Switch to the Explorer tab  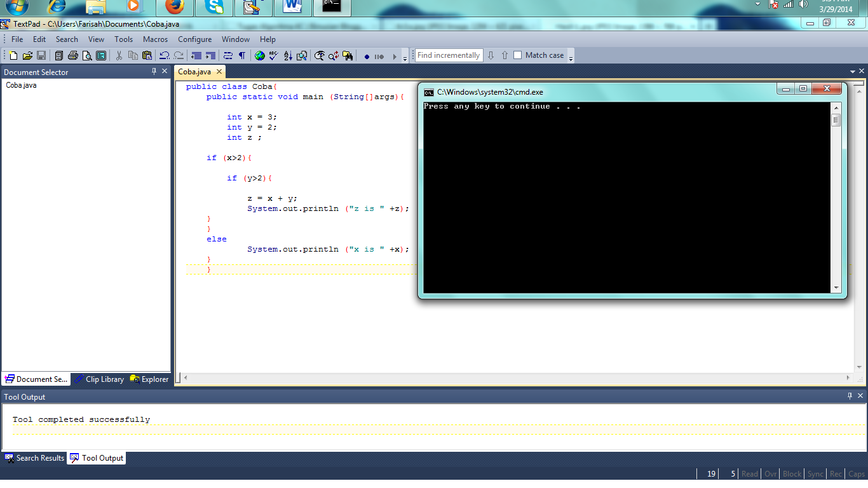pos(149,379)
